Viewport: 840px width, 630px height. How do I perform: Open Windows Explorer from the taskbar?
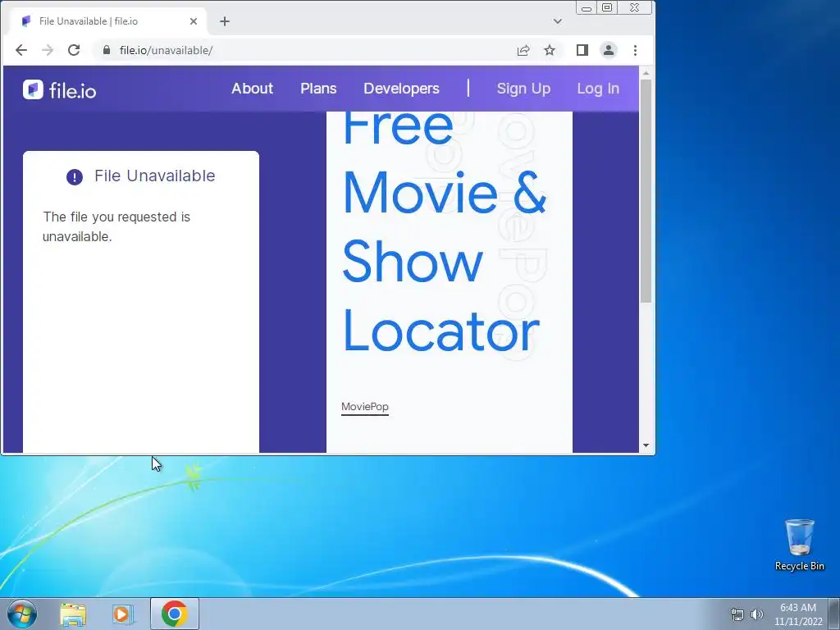pos(73,614)
